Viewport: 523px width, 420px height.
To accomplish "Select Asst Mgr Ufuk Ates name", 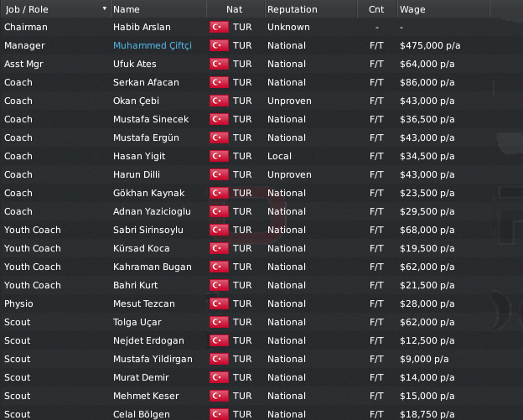I will (x=135, y=64).
